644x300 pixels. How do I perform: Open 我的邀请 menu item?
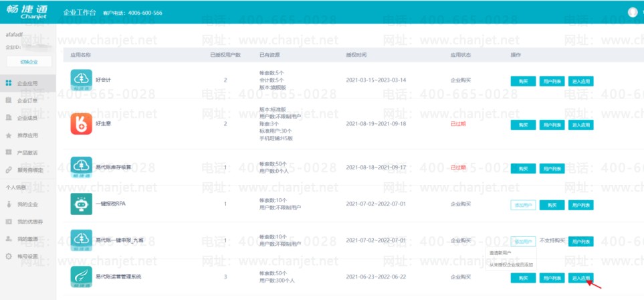click(28, 239)
